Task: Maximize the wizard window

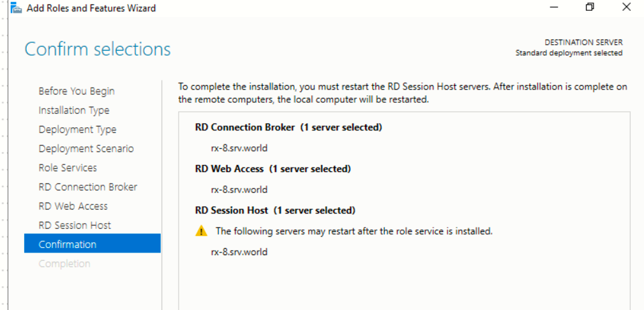Action: [x=590, y=8]
